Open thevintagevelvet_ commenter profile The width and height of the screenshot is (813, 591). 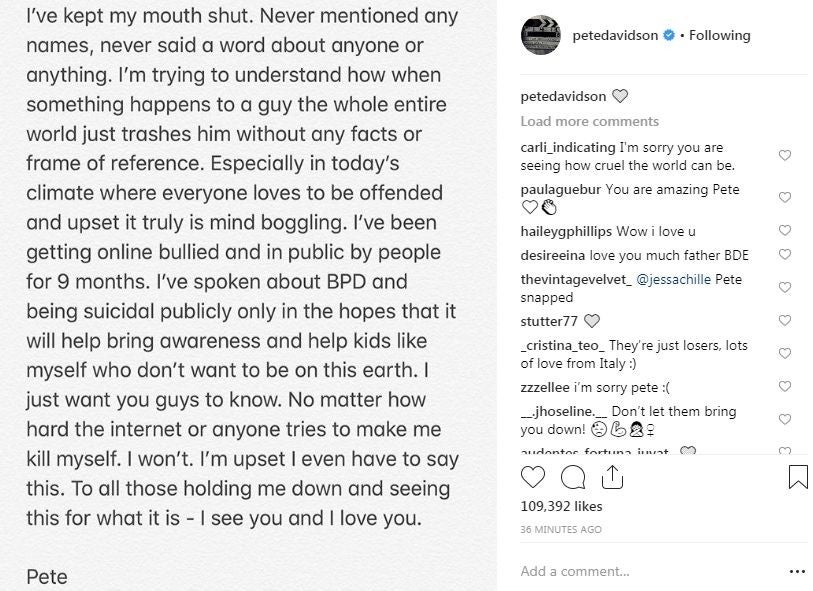click(x=576, y=280)
